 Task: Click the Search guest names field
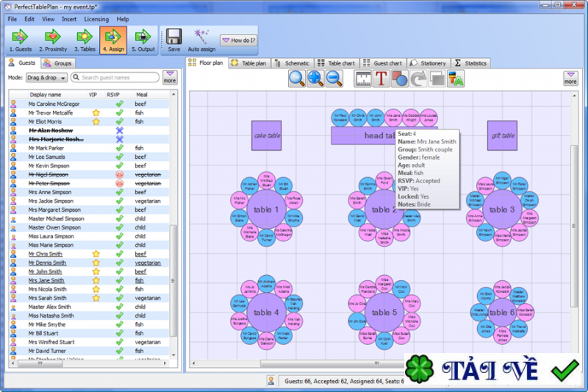pyautogui.click(x=115, y=77)
